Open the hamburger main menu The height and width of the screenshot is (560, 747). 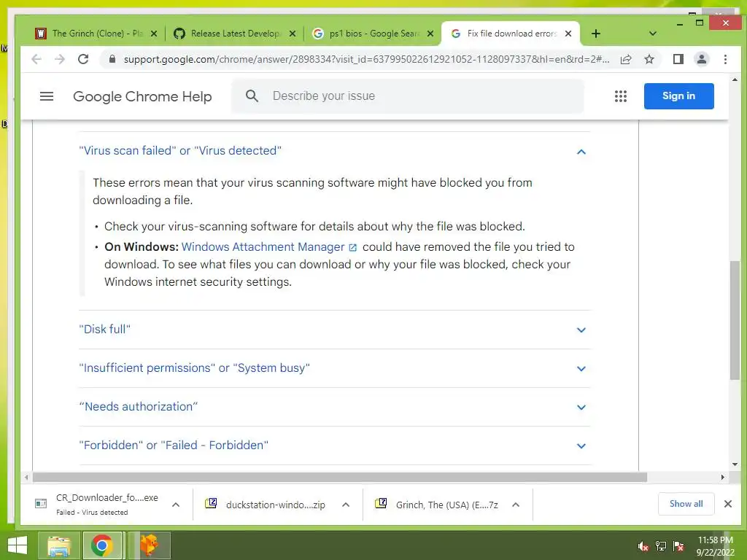point(46,96)
